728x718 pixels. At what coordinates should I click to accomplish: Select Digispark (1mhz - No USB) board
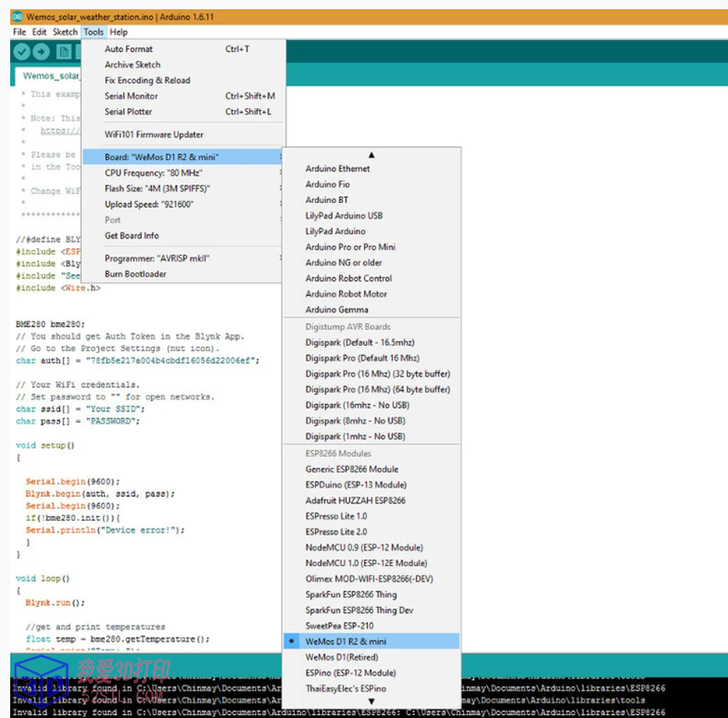[371, 437]
